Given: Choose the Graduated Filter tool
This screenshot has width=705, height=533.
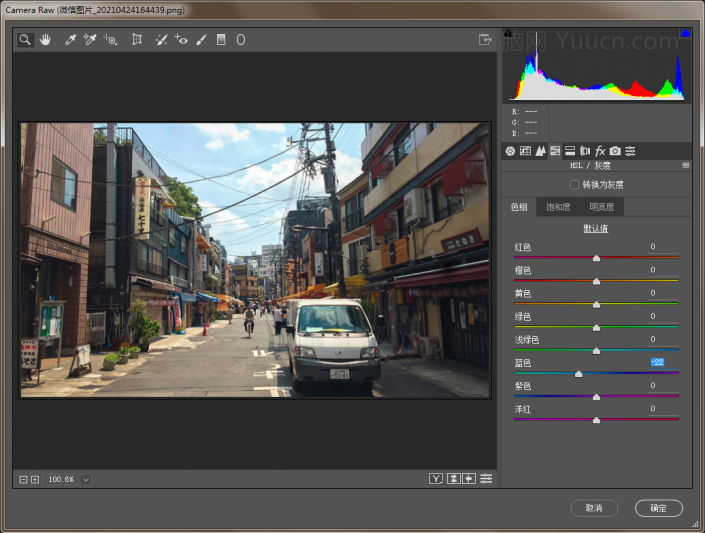Looking at the screenshot, I should click(x=221, y=40).
